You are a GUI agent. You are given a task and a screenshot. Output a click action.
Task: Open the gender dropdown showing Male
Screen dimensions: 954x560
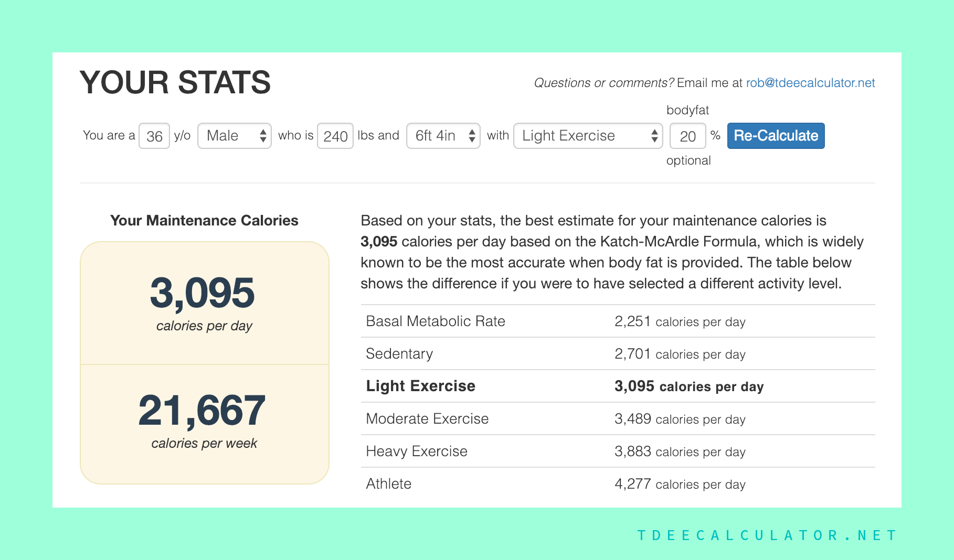(234, 135)
